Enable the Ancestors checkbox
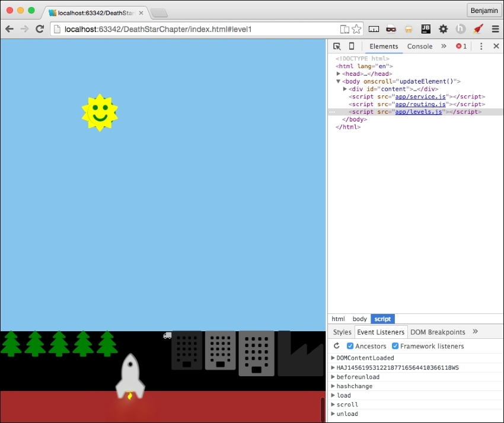The width and height of the screenshot is (504, 423). (350, 346)
